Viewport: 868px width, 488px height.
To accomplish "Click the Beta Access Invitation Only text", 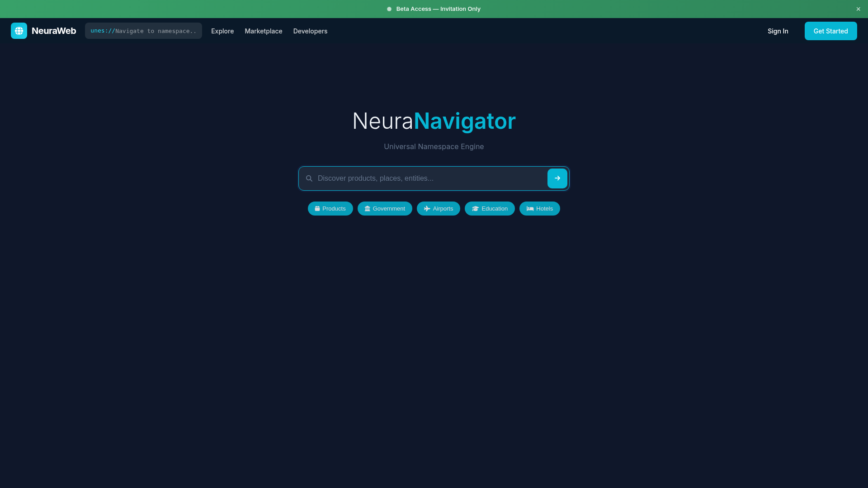I will point(438,9).
